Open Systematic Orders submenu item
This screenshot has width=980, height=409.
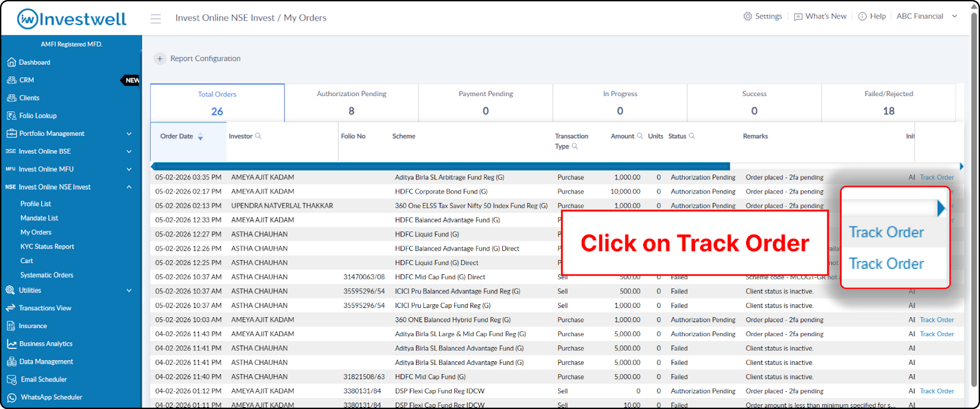[47, 276]
